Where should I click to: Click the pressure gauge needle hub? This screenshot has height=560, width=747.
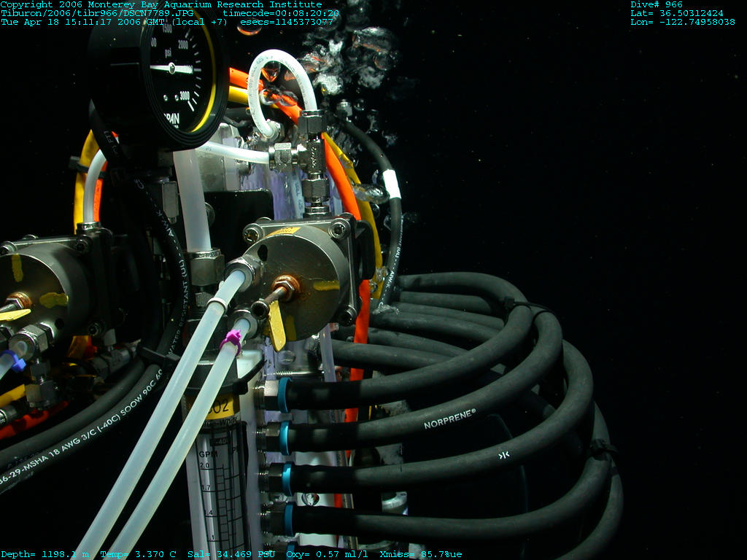tap(172, 69)
